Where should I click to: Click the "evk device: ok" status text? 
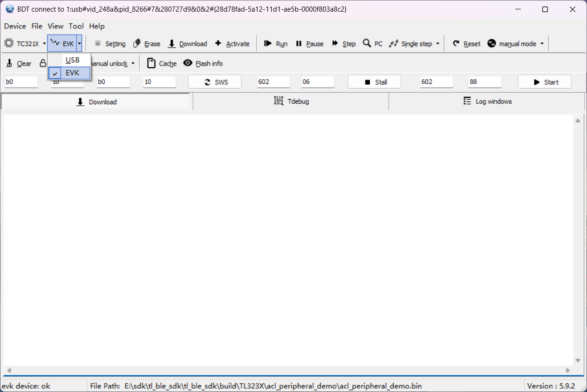point(26,386)
